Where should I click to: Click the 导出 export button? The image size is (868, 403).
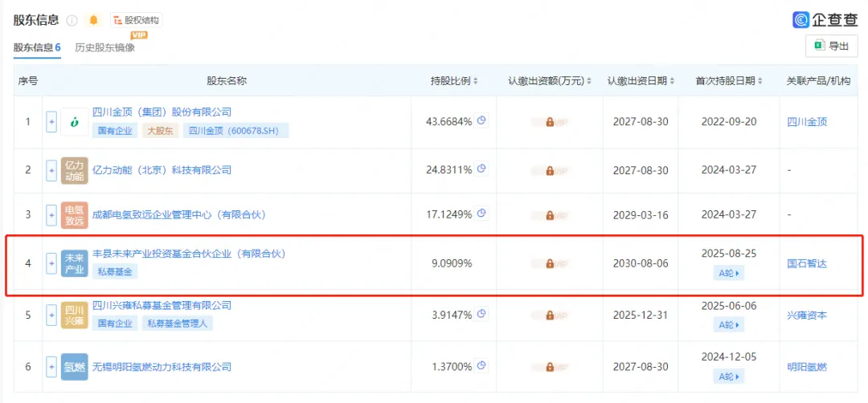point(831,46)
